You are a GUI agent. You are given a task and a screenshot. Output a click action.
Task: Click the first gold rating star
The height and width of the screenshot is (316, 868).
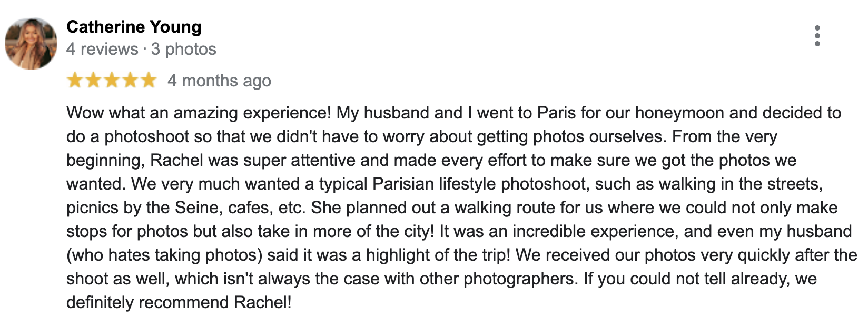[75, 80]
